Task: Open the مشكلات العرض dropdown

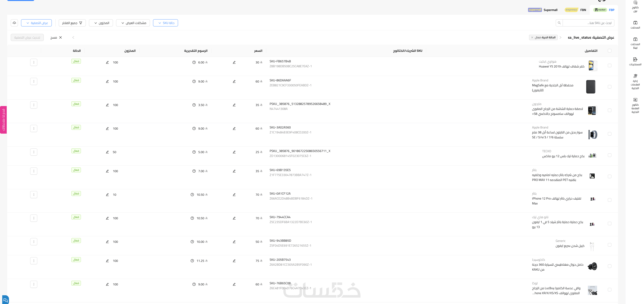Action: pos(133,23)
